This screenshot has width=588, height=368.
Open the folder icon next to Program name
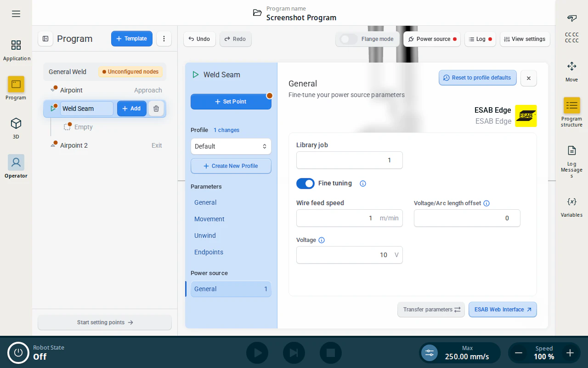[257, 13]
